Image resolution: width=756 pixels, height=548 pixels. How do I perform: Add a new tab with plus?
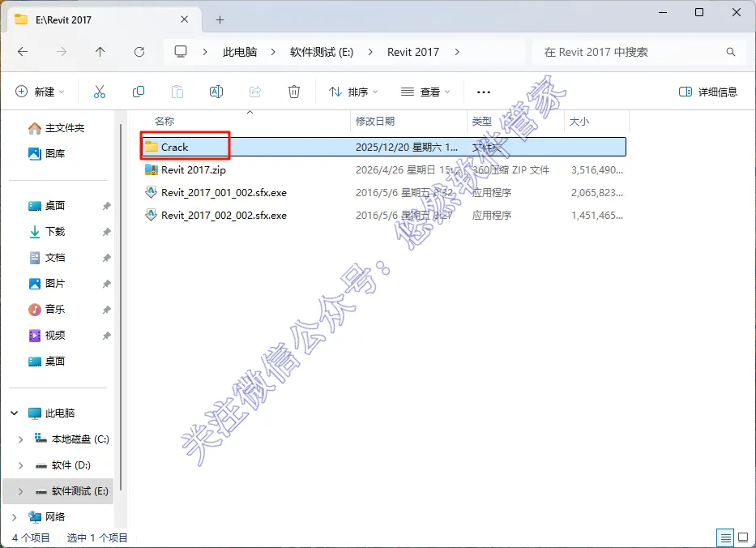[220, 19]
